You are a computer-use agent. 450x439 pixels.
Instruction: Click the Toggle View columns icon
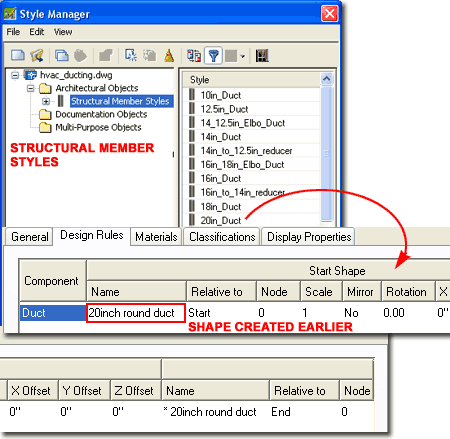(x=194, y=55)
